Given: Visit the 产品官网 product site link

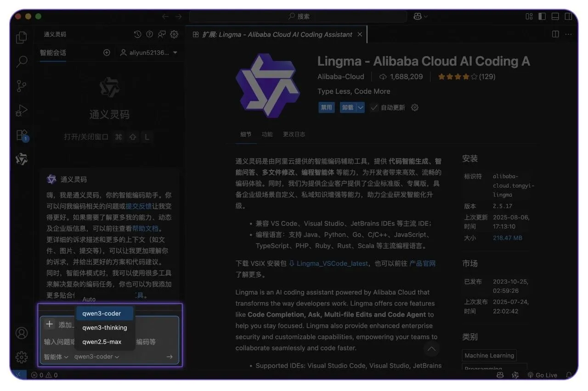Looking at the screenshot, I should coord(423,263).
